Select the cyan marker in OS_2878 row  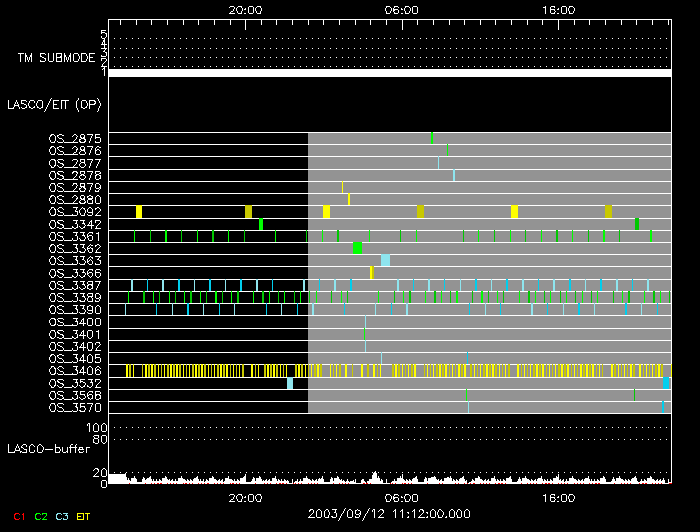point(454,175)
